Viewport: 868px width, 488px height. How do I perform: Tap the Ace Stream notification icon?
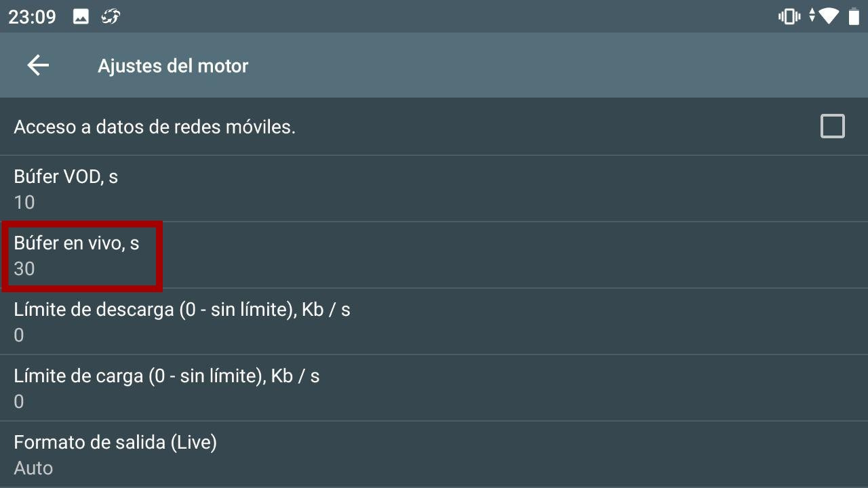tap(111, 17)
